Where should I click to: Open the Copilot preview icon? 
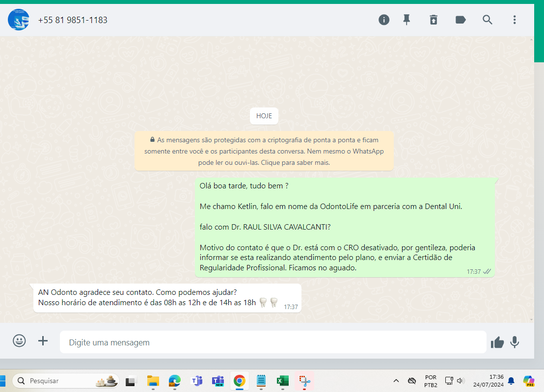[529, 381]
